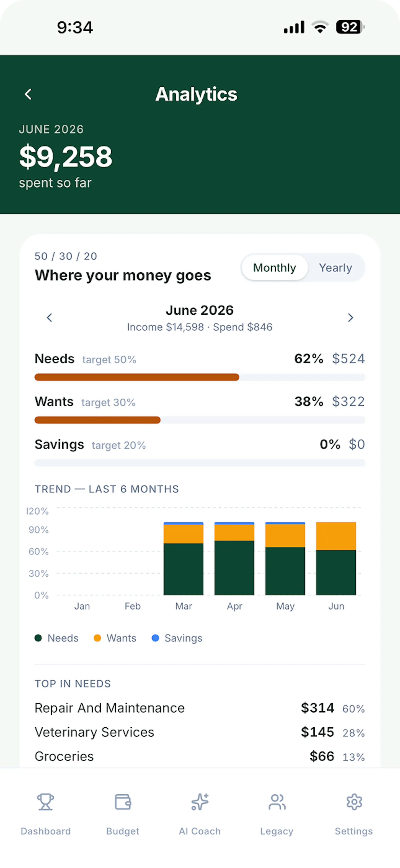Screen dimensions: 400x868
Task: Tap the AI Coach tab label
Action: point(200,831)
